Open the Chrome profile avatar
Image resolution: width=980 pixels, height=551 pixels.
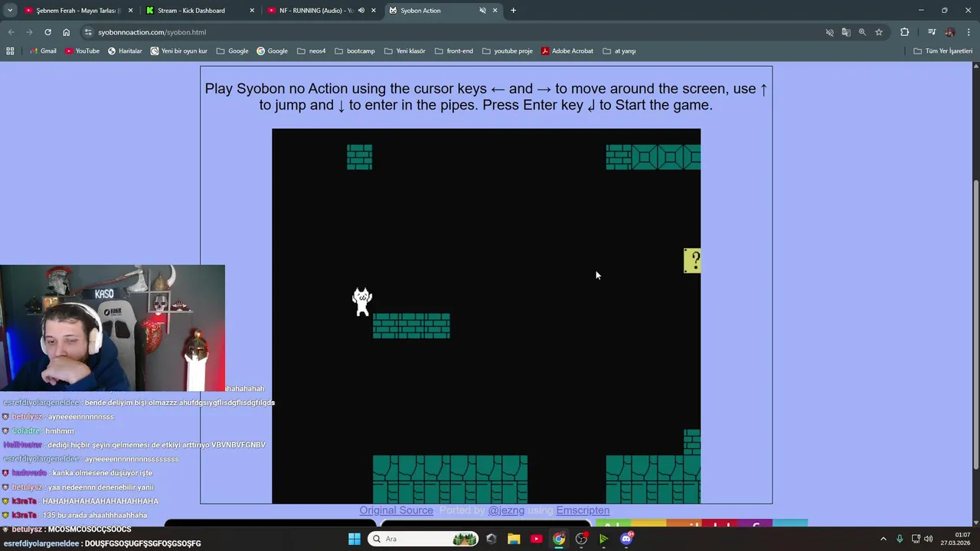(950, 32)
